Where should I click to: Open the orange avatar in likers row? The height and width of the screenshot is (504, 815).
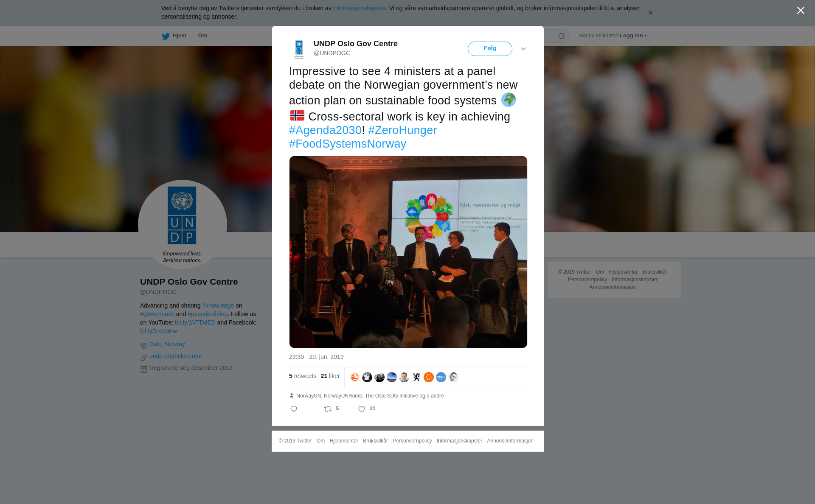click(x=429, y=377)
